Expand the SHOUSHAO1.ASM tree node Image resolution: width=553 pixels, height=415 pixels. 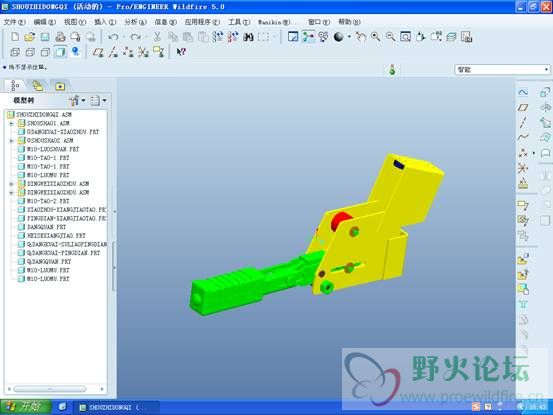(x=11, y=123)
